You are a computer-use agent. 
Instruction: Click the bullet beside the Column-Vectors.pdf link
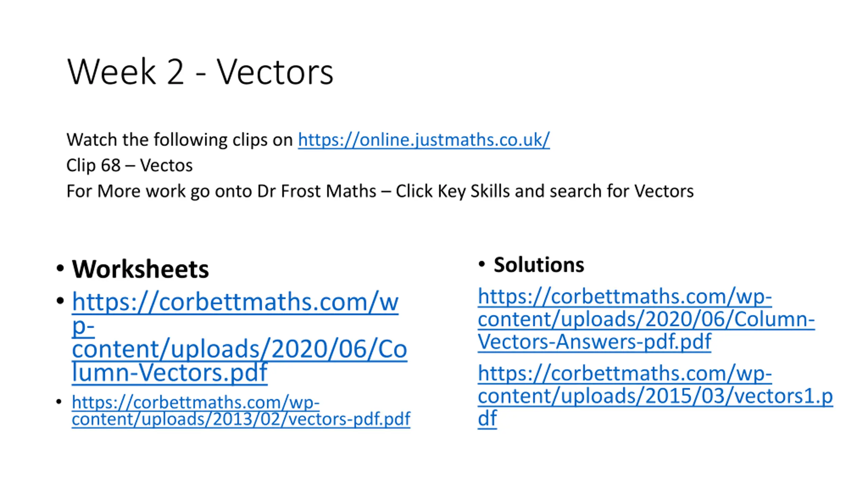click(60, 301)
